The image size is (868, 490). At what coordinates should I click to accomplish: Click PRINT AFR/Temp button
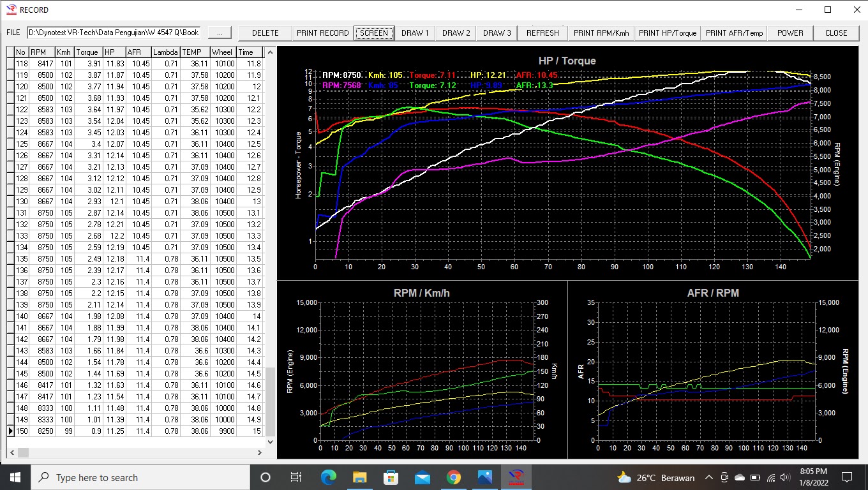tap(734, 33)
